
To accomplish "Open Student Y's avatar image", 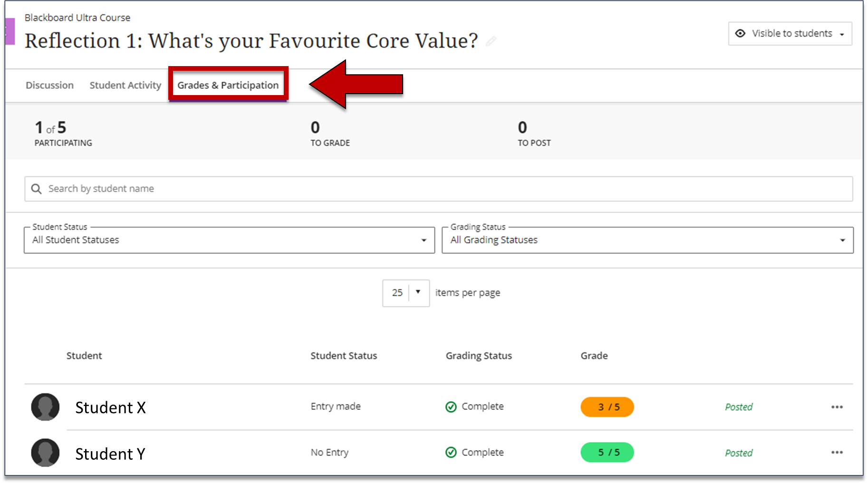I will coord(45,453).
